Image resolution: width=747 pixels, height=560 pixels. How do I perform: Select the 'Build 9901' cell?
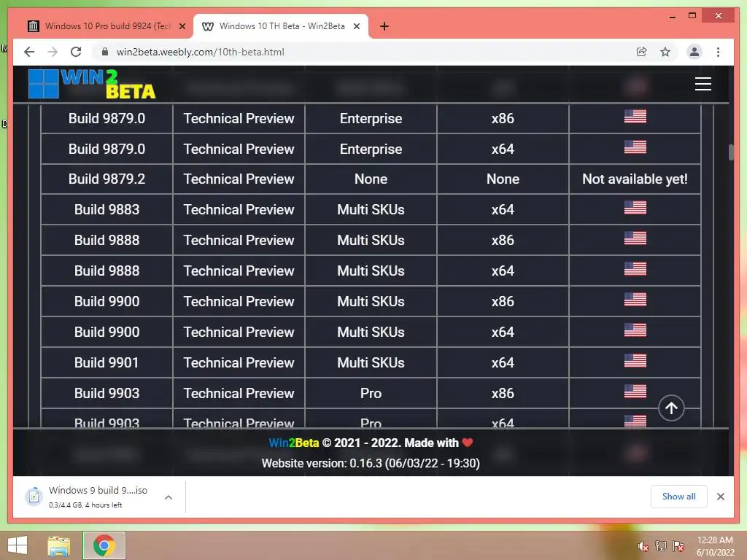click(107, 362)
